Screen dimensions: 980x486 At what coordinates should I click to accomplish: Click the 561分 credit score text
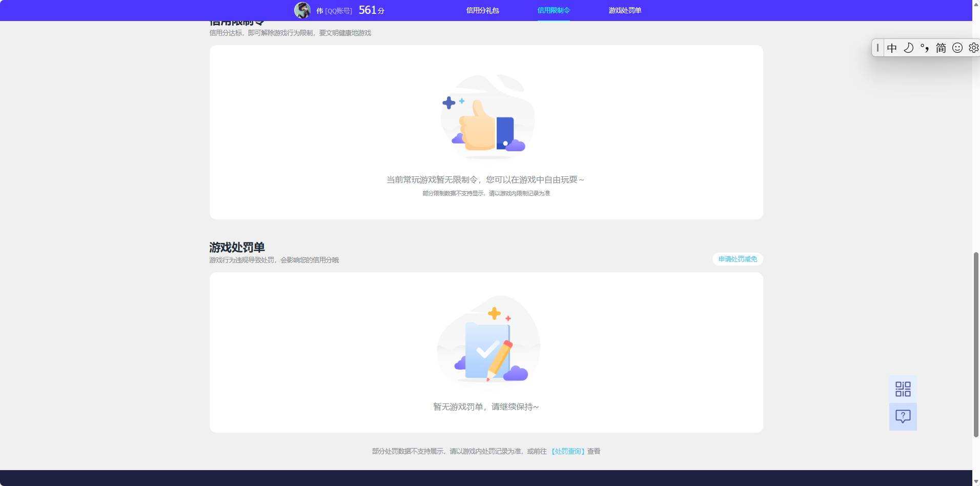(372, 10)
